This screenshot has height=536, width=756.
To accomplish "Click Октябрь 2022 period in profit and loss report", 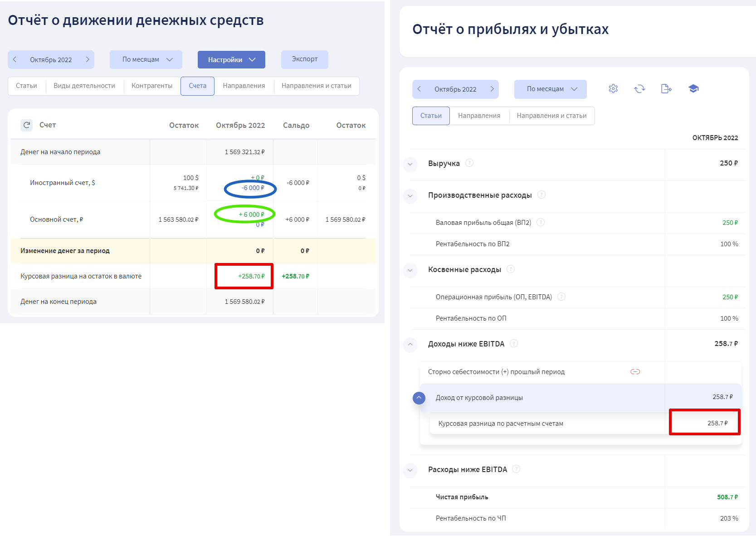I will (x=455, y=89).
